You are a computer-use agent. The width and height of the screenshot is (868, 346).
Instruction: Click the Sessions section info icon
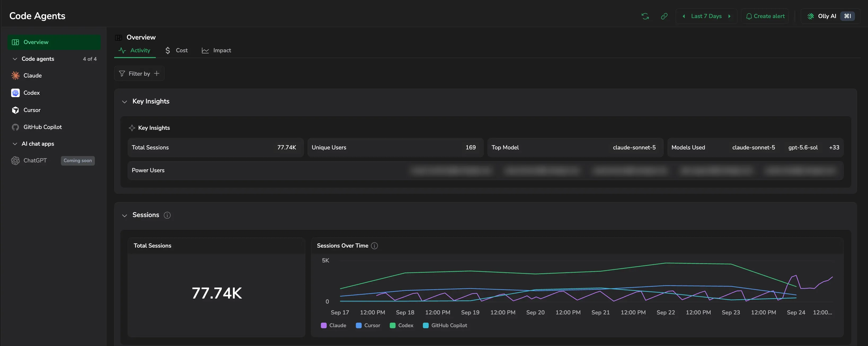pyautogui.click(x=167, y=215)
